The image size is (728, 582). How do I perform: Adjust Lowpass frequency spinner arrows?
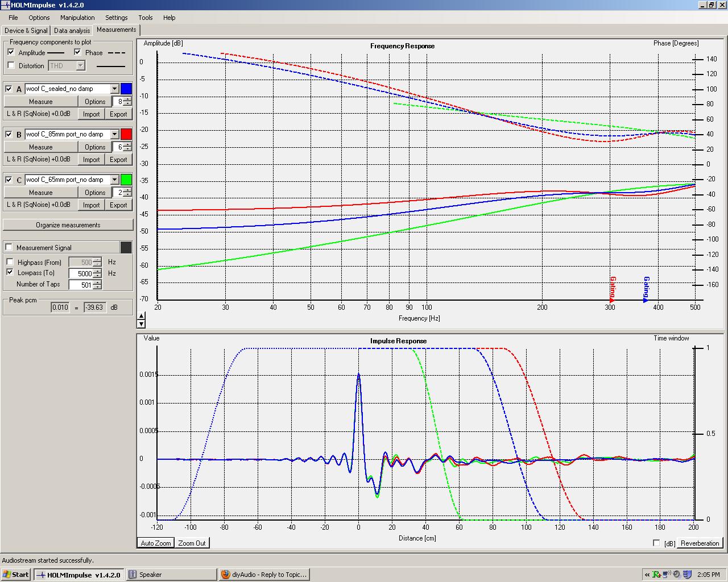97,273
